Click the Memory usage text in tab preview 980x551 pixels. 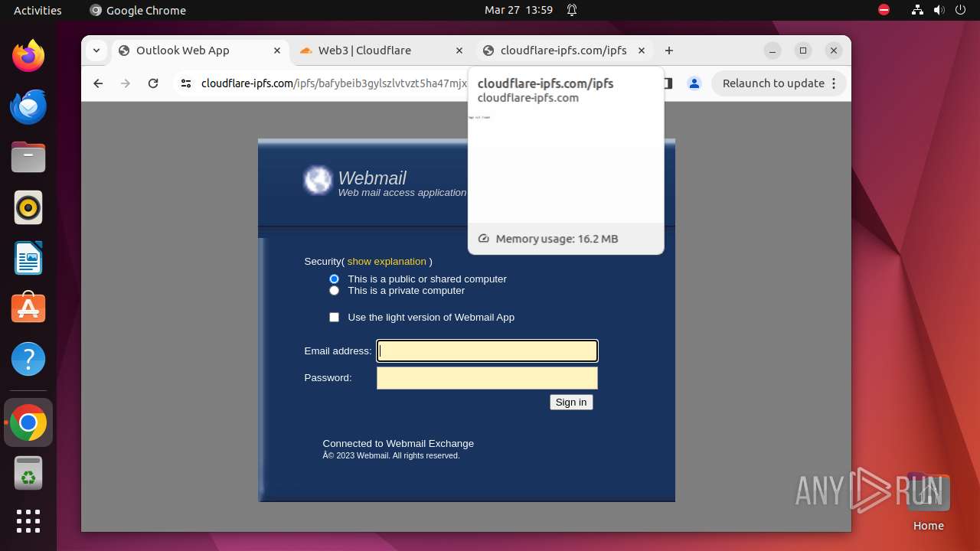coord(557,239)
